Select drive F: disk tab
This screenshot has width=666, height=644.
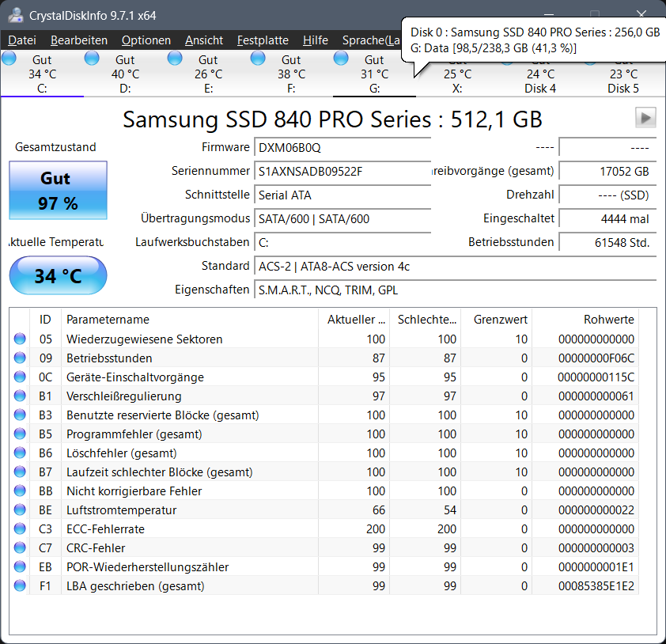pyautogui.click(x=291, y=74)
